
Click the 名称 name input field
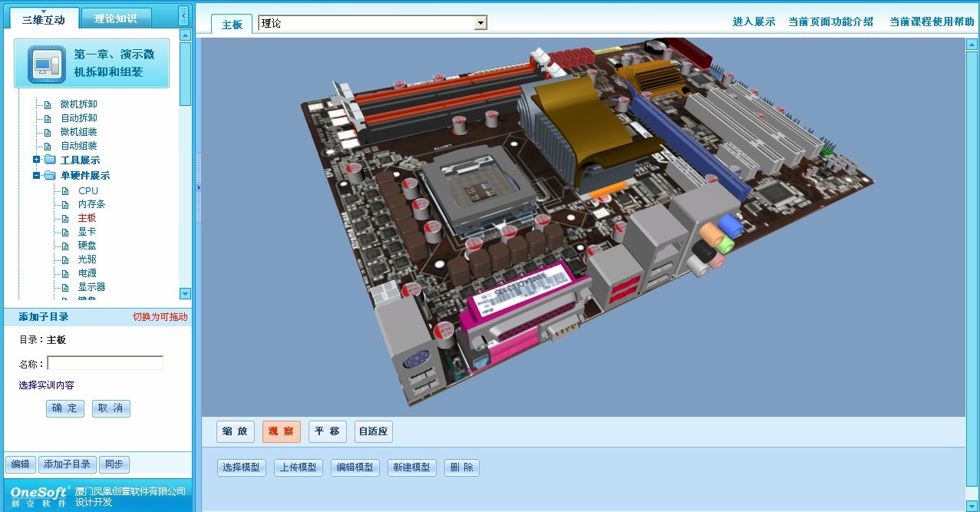pyautogui.click(x=105, y=363)
